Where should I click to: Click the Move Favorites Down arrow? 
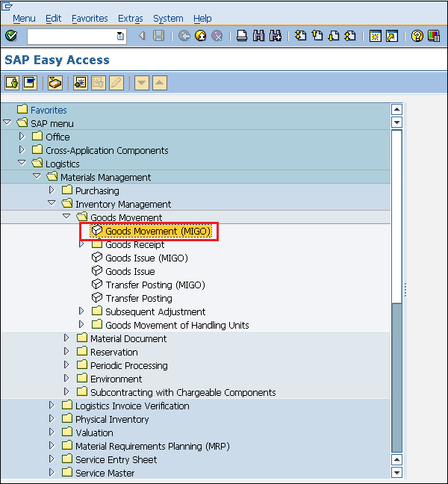pos(142,83)
